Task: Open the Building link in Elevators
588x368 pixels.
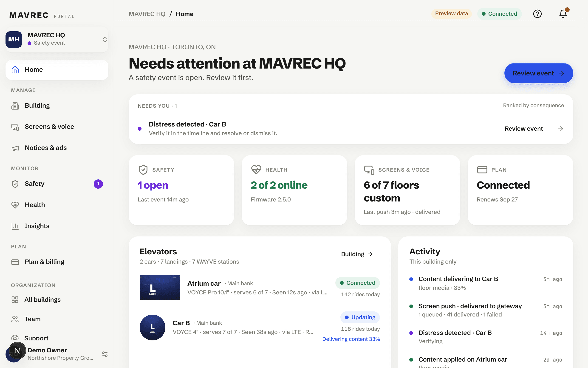Action: click(357, 254)
